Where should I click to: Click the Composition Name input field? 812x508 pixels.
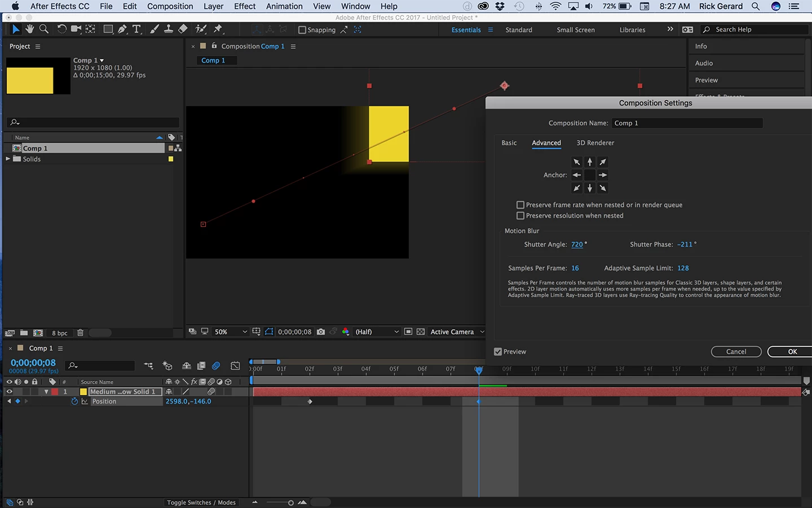pos(687,123)
